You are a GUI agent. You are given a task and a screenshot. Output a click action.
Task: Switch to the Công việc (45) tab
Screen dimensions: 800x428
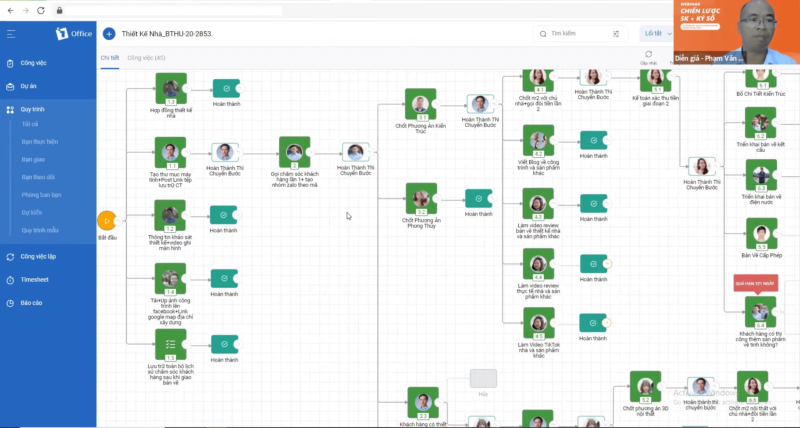[146, 58]
